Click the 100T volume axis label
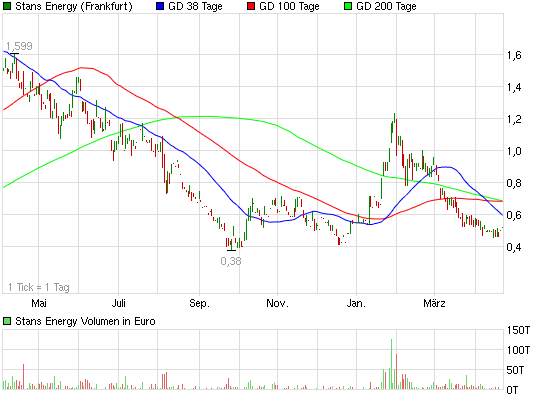545x398 pixels. point(518,350)
